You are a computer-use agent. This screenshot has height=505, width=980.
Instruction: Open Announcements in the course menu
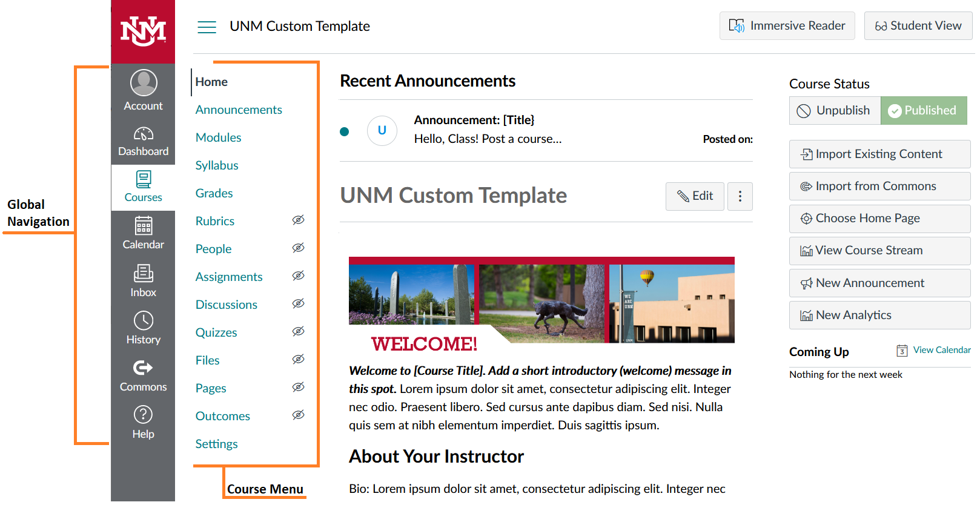click(239, 110)
